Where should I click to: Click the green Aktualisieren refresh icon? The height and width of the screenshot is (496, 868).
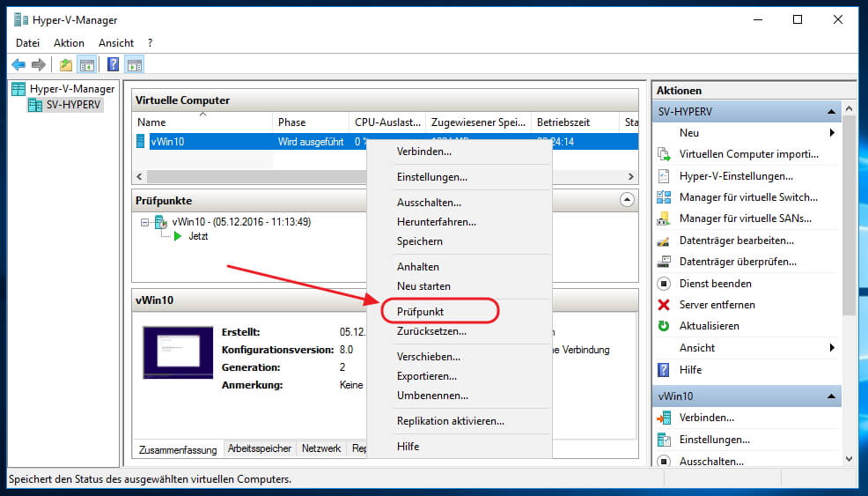coord(663,326)
